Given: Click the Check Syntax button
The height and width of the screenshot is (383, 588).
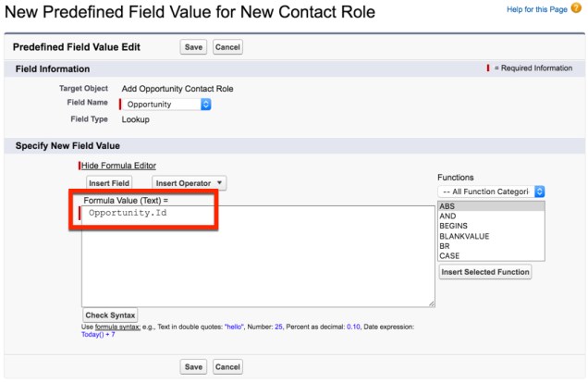Looking at the screenshot, I should [111, 315].
